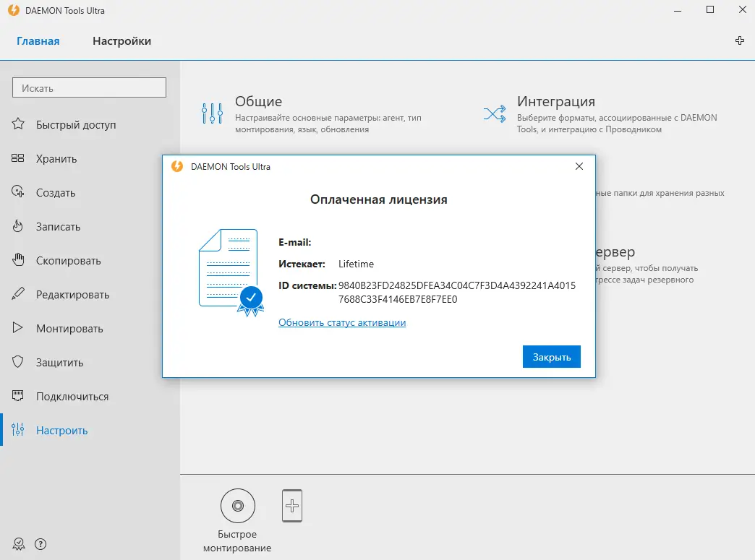Click the DAEMON Tools Ultra logo in the main title bar
Image resolution: width=755 pixels, height=560 pixels.
coord(14,11)
